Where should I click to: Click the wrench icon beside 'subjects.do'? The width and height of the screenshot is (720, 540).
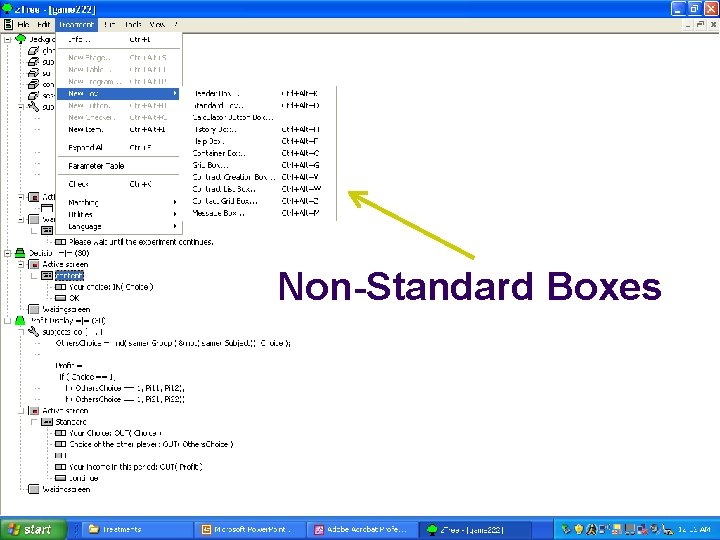pyautogui.click(x=33, y=332)
